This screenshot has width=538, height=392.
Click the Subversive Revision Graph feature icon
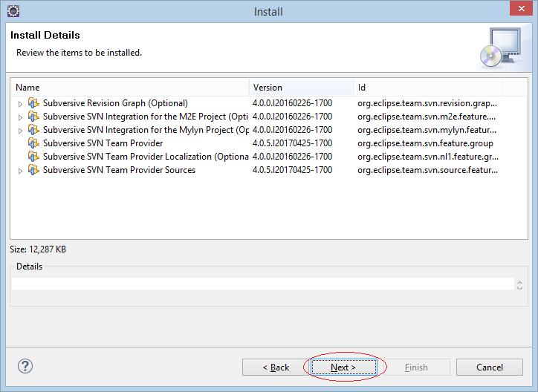pyautogui.click(x=33, y=102)
